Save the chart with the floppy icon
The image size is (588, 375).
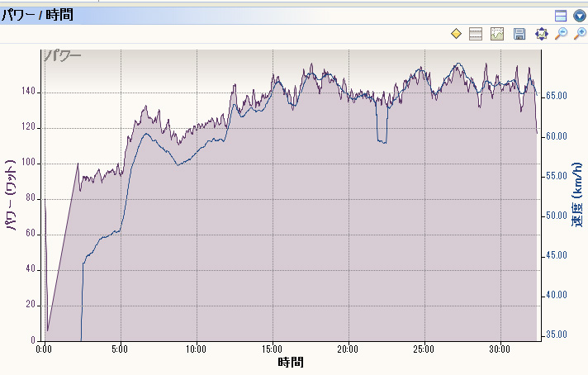tap(519, 34)
